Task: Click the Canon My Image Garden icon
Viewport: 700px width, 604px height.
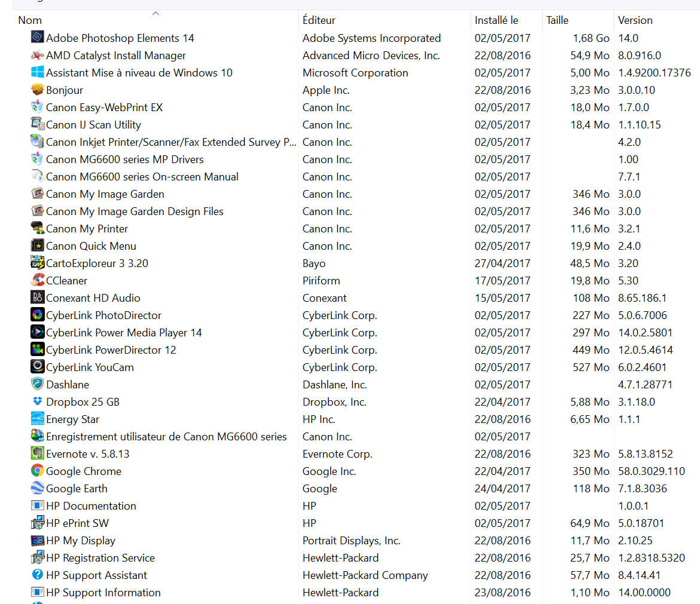Action: pos(38,193)
